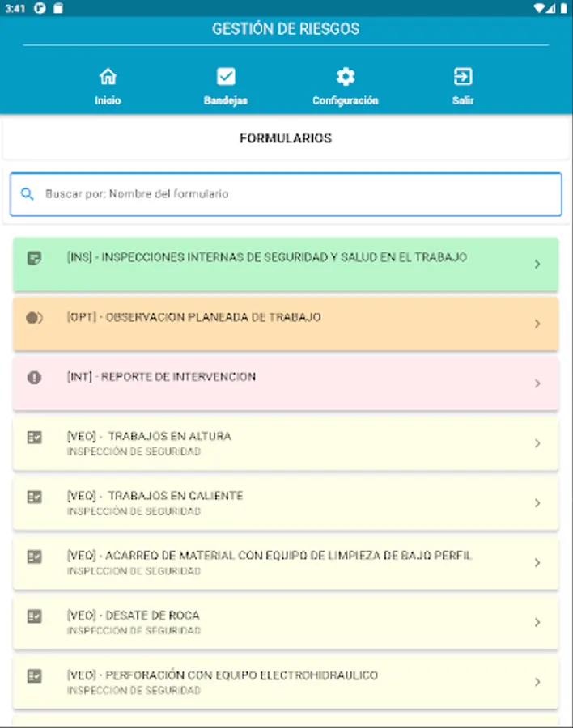Tap the Inicio home icon

[108, 77]
